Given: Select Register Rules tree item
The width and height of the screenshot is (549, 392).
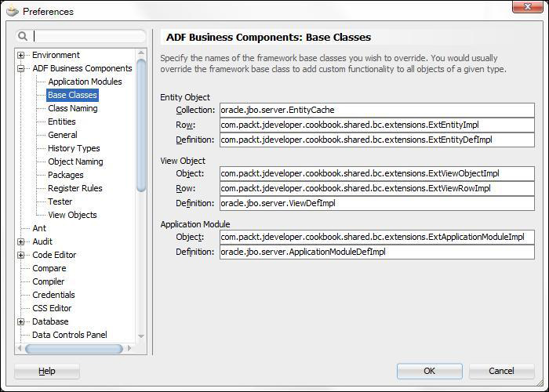Looking at the screenshot, I should click(75, 188).
